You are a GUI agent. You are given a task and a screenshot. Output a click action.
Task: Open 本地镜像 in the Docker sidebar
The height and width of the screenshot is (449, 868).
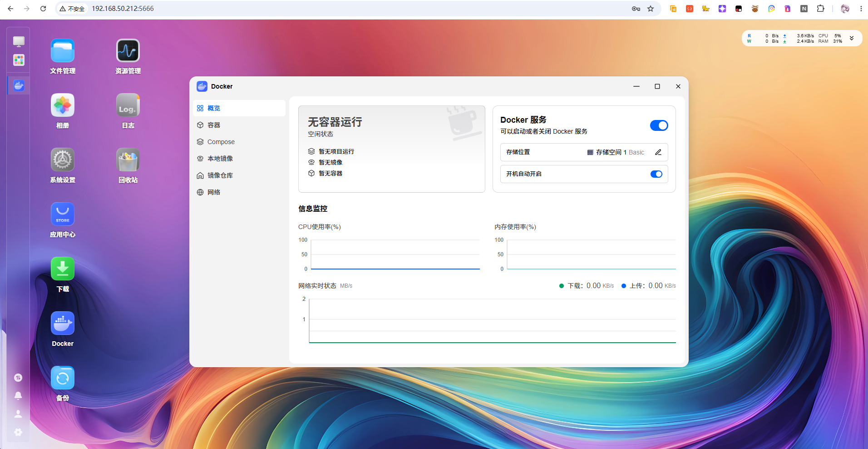239,159
